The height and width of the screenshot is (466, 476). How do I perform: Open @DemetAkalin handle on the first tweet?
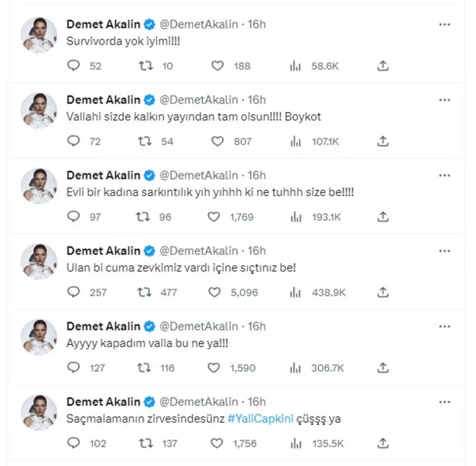(199, 25)
